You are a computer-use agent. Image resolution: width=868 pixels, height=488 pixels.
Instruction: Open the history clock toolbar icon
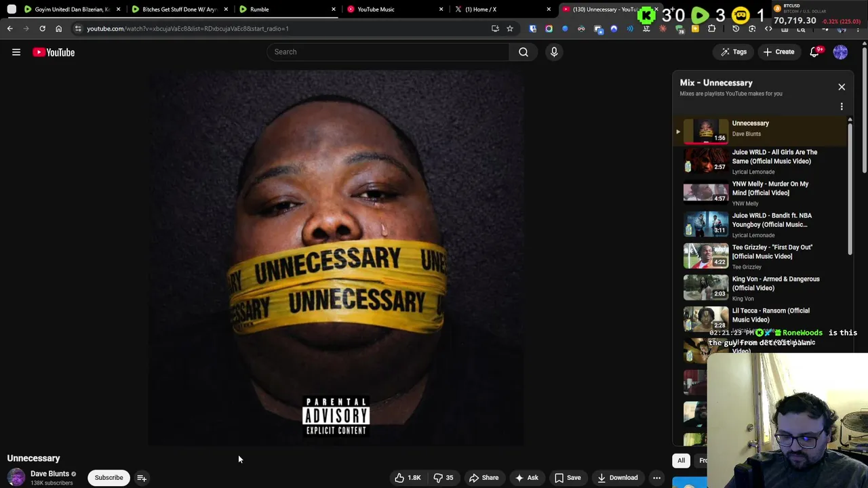(736, 28)
